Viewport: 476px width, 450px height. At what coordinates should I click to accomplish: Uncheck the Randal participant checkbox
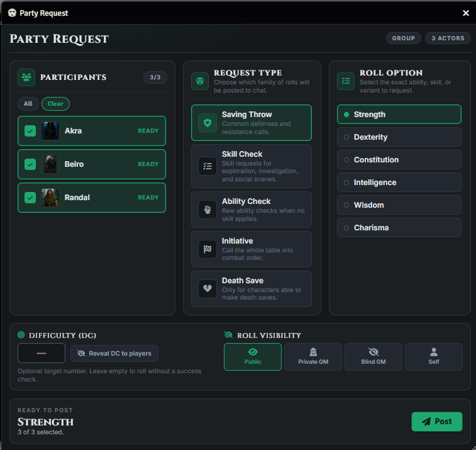[x=30, y=198]
